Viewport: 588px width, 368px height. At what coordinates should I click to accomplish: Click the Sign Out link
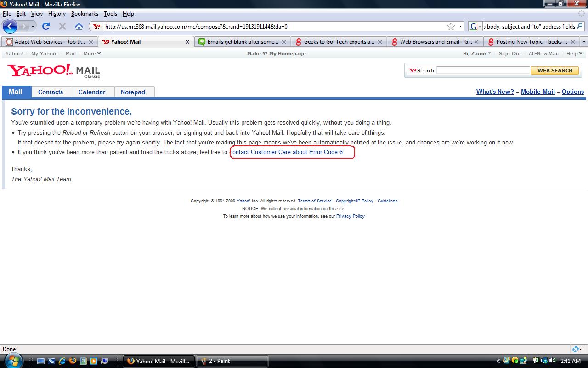pos(510,54)
